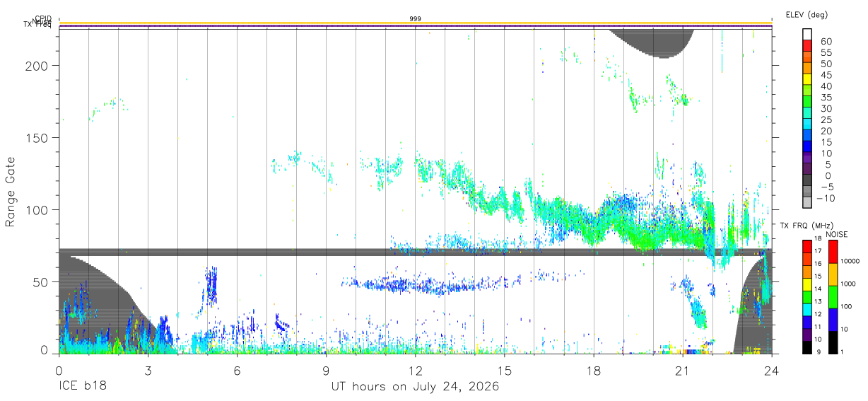868x401 pixels.
Task: Click the "6" UT hour tick label
Action: (x=237, y=371)
